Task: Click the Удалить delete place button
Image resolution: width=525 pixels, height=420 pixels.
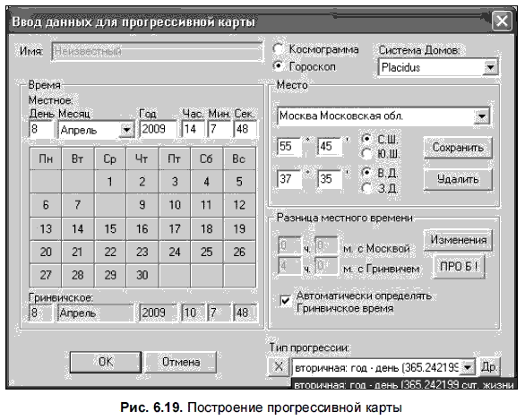Action: 458,179
